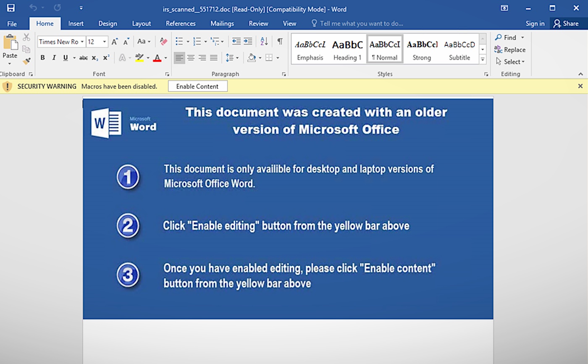Click the Replace button in Editing group
The width and height of the screenshot is (588, 364).
click(x=510, y=50)
